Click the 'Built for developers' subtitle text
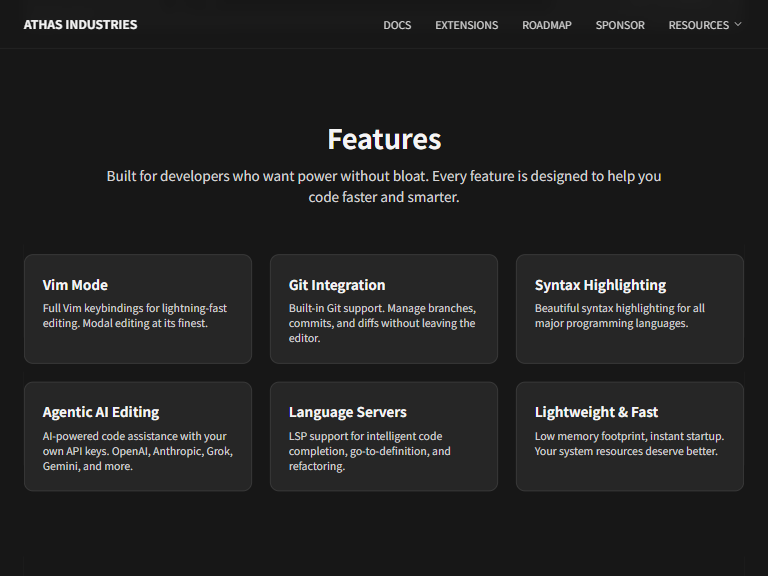This screenshot has width=768, height=576. click(384, 186)
